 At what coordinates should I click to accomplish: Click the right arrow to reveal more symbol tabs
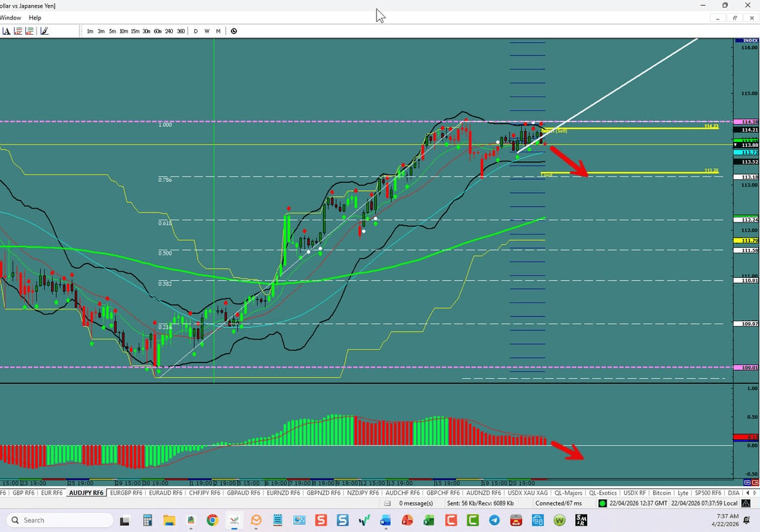tap(755, 493)
